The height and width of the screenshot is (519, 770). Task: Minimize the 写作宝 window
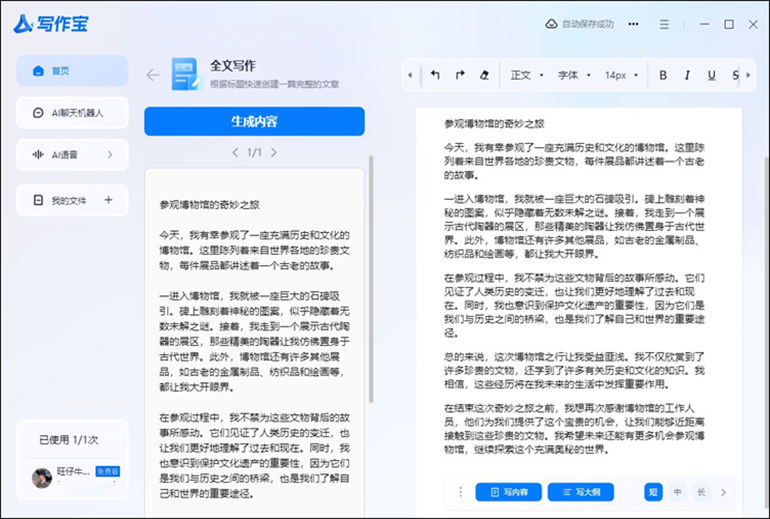pyautogui.click(x=705, y=24)
